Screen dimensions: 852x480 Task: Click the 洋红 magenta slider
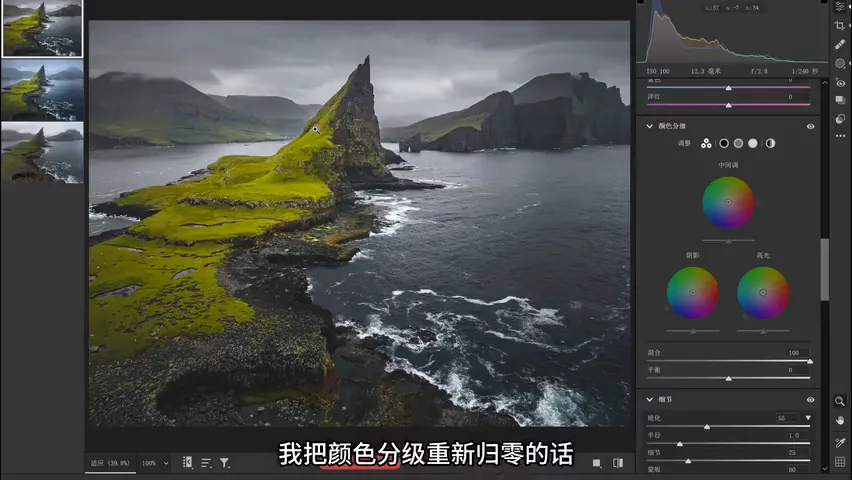point(729,105)
